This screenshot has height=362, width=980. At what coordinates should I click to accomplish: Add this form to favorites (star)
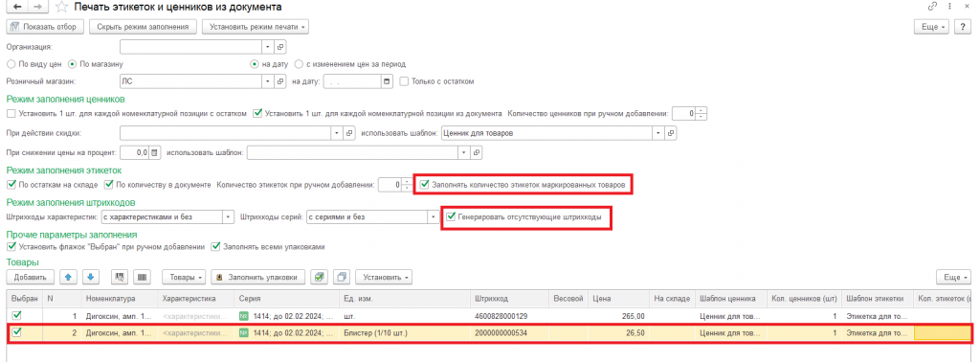coord(60,8)
